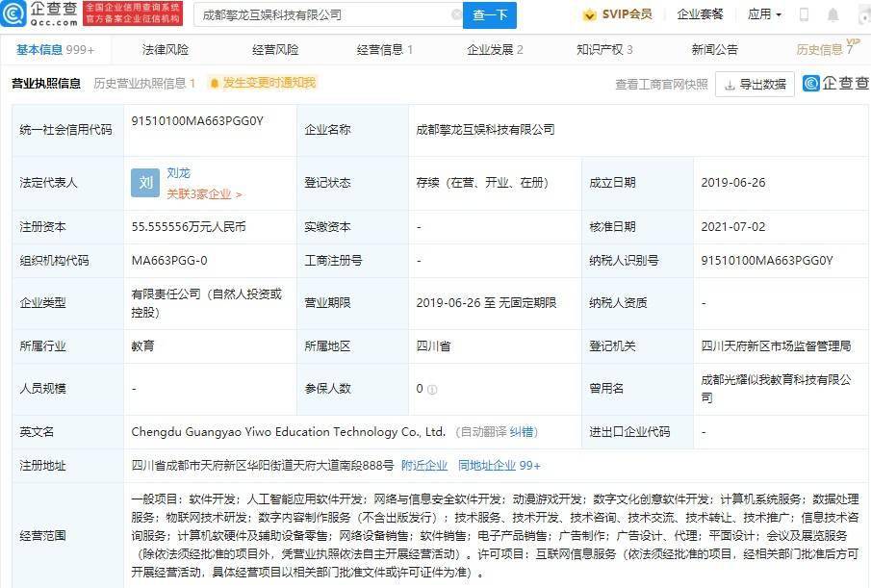Image resolution: width=871 pixels, height=588 pixels.
Task: Click 附近企业 link
Action: click(x=424, y=465)
